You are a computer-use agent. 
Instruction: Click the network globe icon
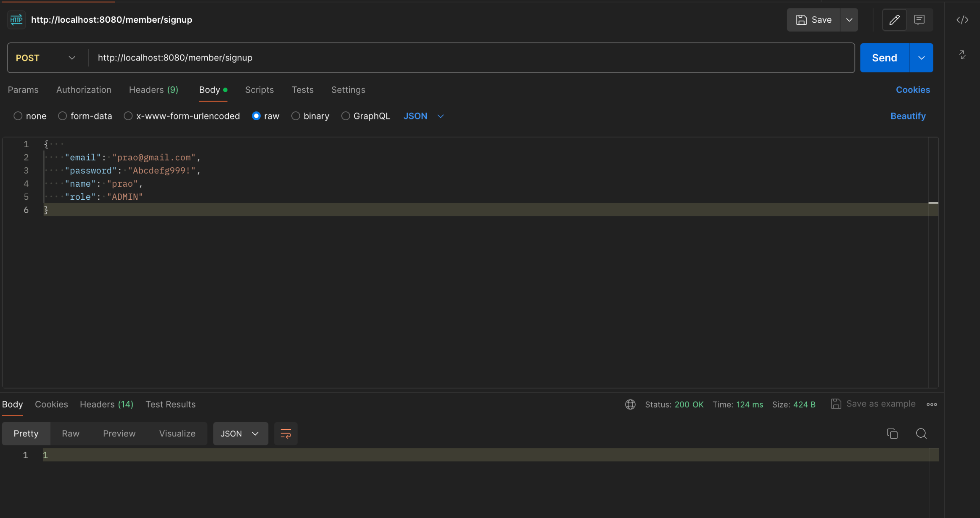coord(630,404)
